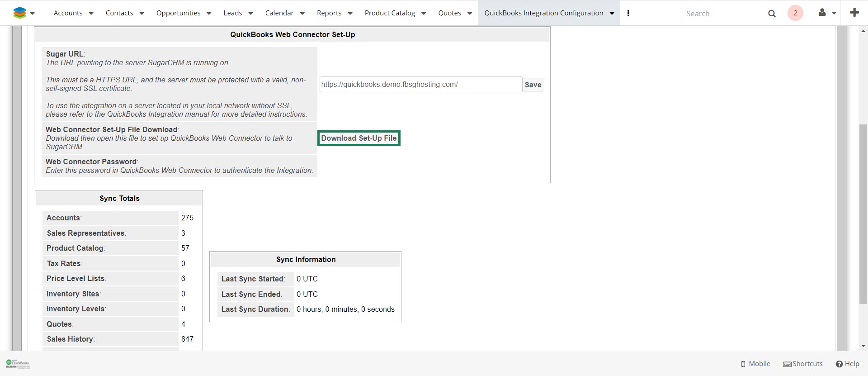
Task: Click the Sugar URL text field
Action: (x=420, y=85)
